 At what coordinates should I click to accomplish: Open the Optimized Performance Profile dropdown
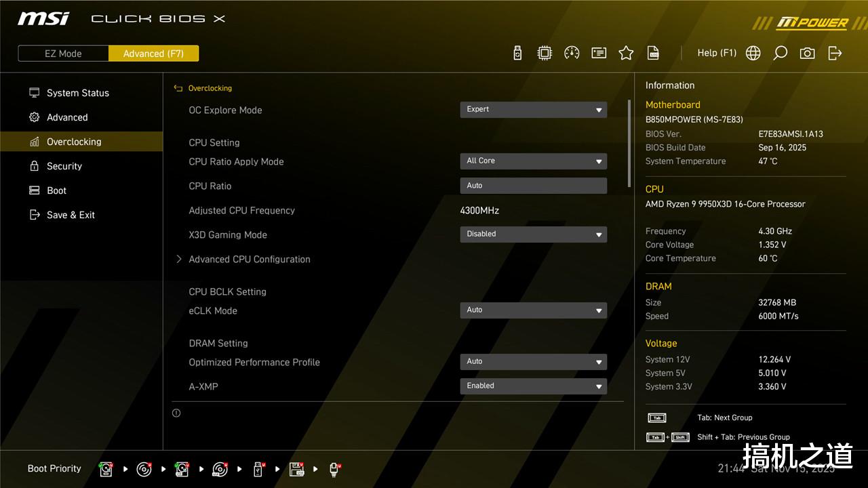(534, 362)
